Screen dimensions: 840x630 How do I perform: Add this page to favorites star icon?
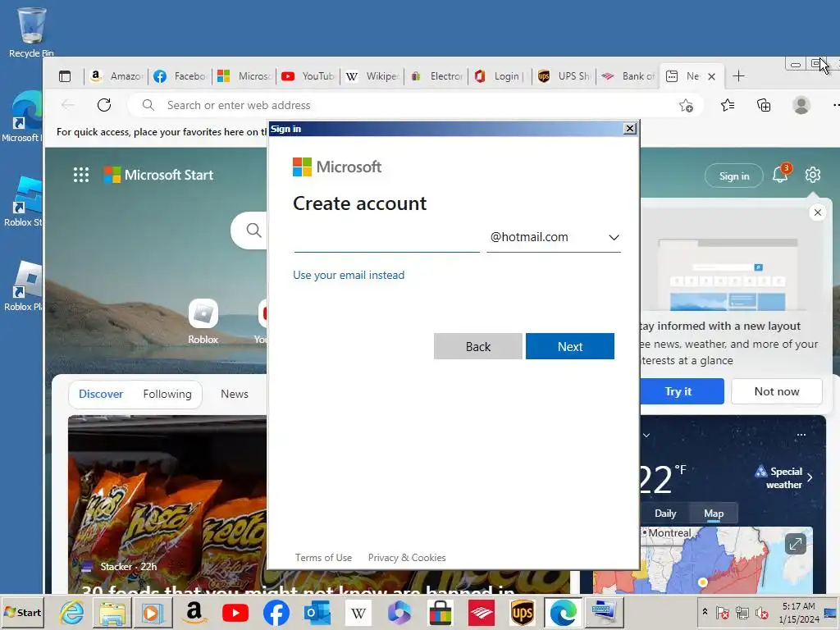686,106
